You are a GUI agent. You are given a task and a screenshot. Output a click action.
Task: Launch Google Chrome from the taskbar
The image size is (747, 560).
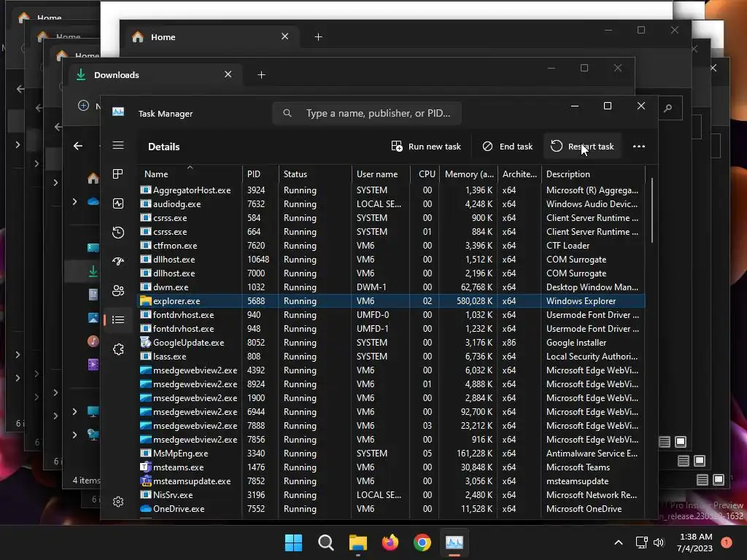[422, 542]
